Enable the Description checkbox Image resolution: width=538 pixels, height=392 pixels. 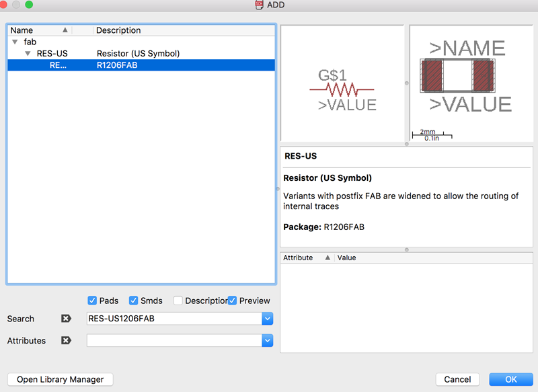click(x=178, y=301)
